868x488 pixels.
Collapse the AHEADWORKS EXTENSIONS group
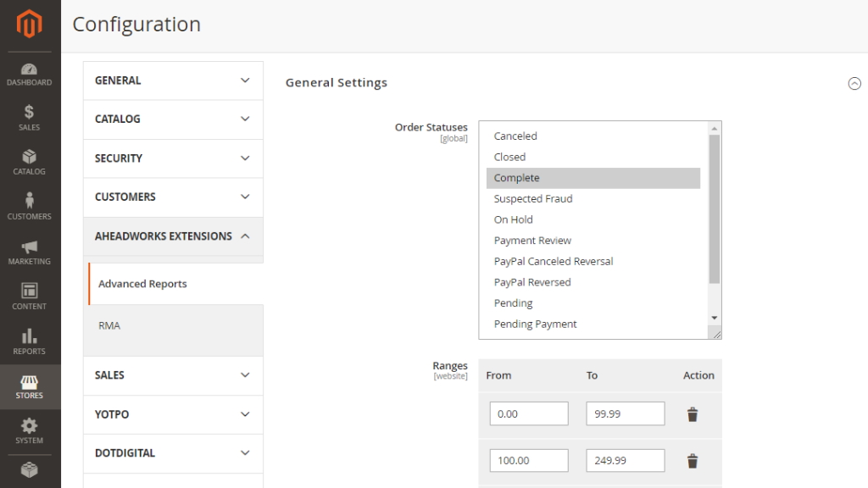[173, 237]
